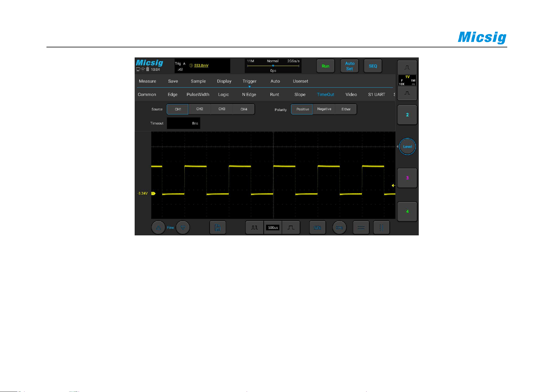Tap the fine adjust up arrow button

pyautogui.click(x=158, y=228)
